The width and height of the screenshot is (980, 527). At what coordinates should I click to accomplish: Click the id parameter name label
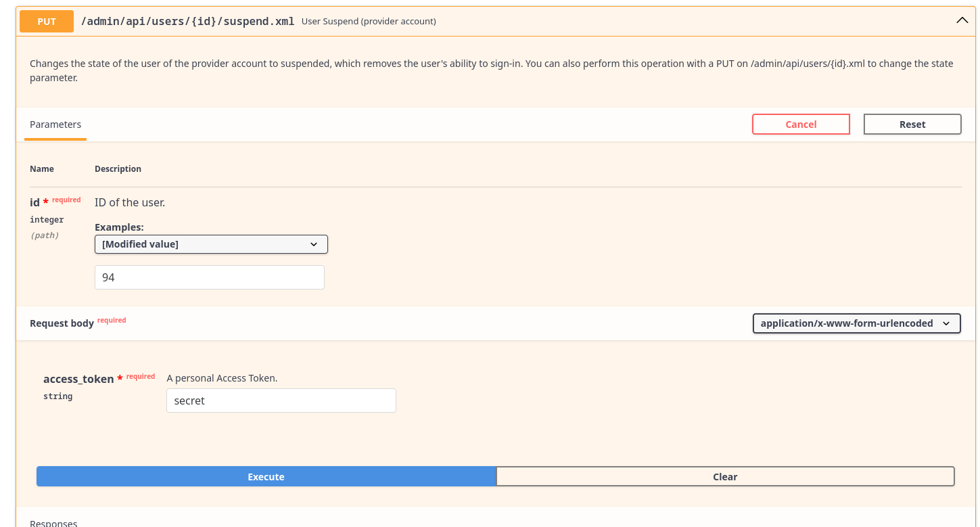tap(34, 202)
